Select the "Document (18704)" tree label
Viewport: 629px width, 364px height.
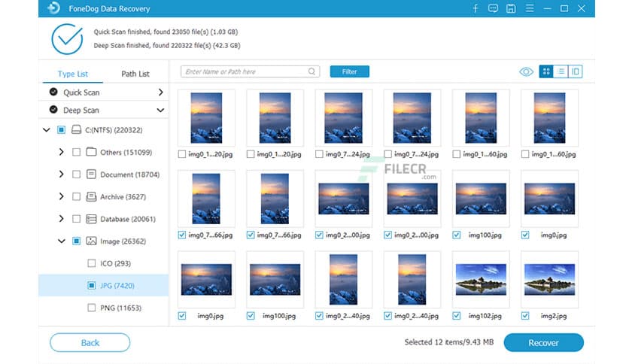(x=130, y=174)
